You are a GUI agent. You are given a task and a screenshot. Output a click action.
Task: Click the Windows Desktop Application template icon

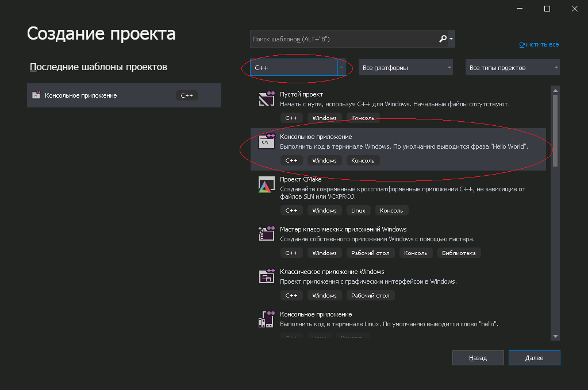267,276
